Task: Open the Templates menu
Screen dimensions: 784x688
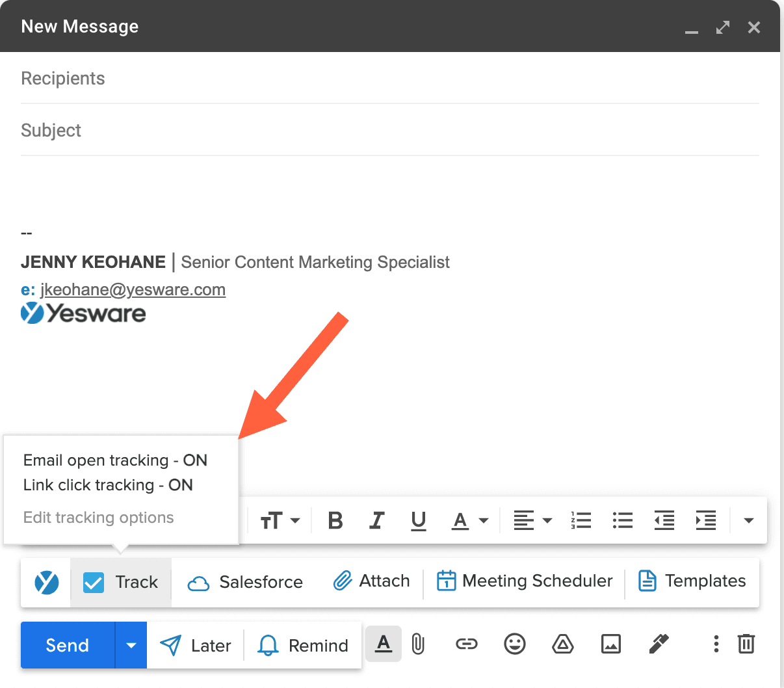Action: [x=692, y=581]
